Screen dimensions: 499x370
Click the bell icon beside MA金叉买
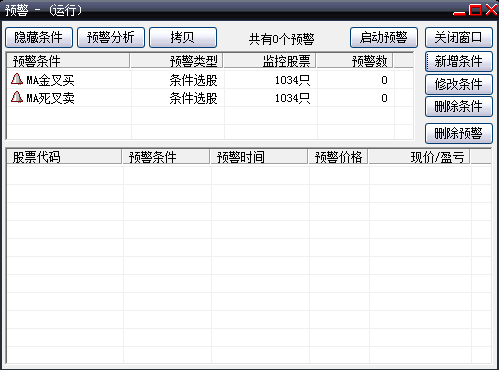pyautogui.click(x=17, y=79)
